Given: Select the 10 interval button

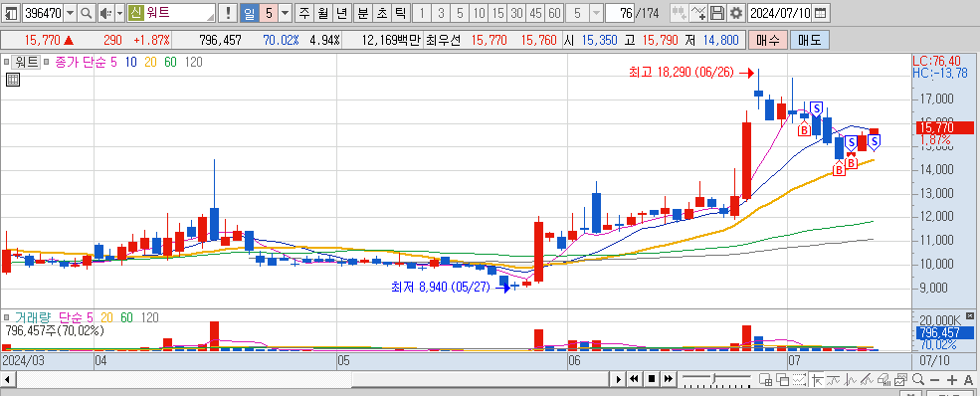Looking at the screenshot, I should (479, 13).
